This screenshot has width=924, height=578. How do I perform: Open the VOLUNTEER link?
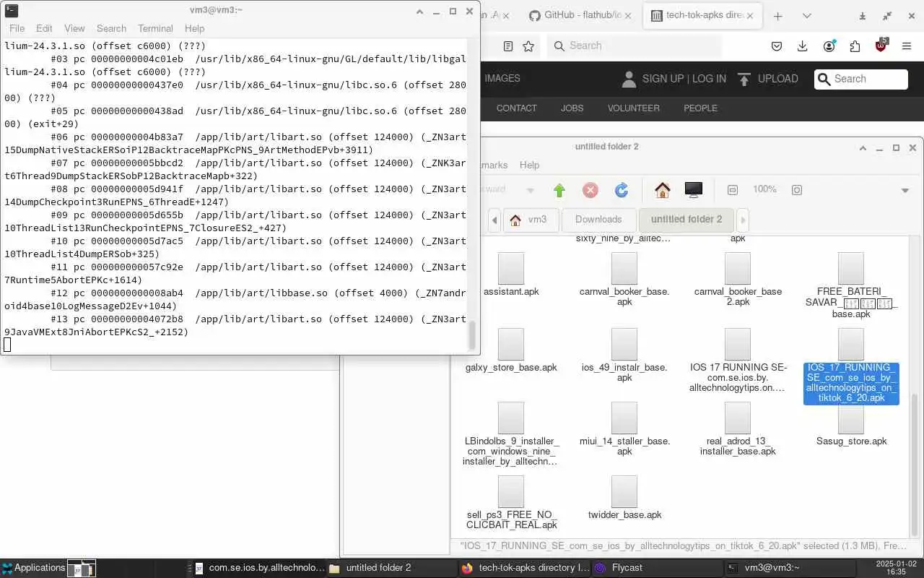pyautogui.click(x=633, y=108)
